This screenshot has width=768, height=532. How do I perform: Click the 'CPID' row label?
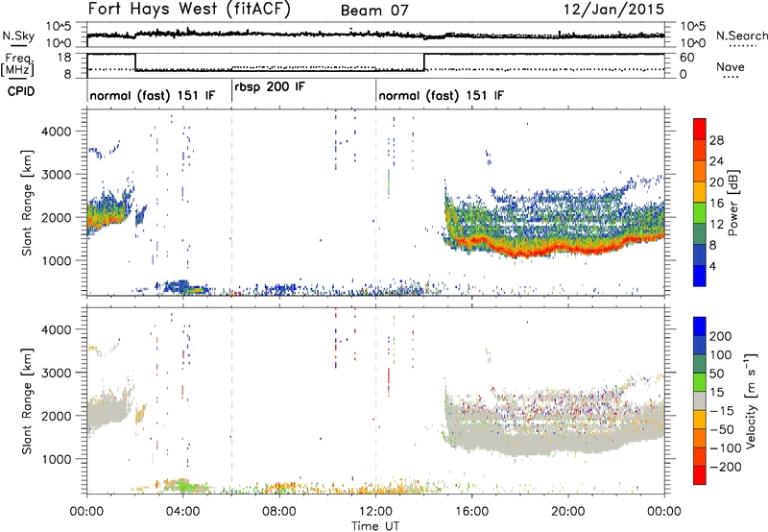click(21, 91)
